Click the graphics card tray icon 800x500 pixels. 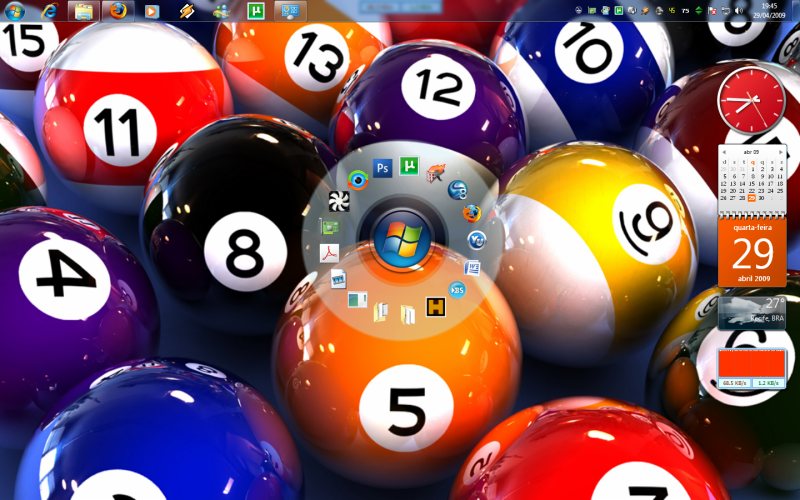click(x=592, y=10)
